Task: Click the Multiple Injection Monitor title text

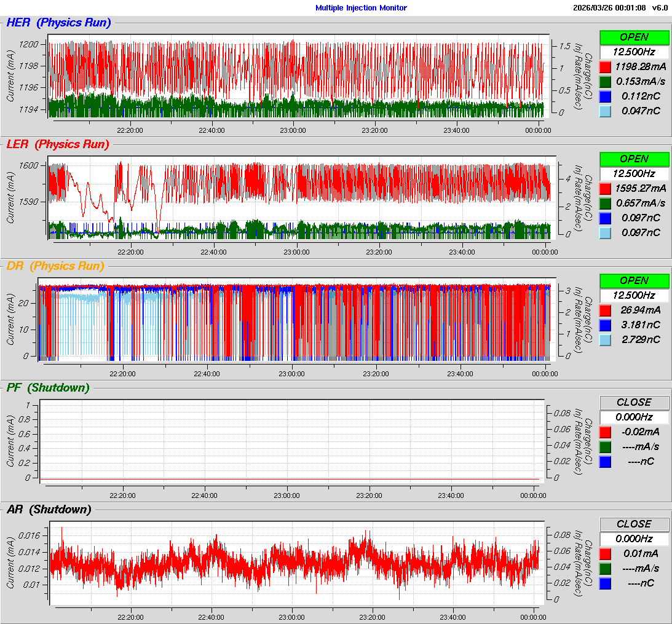Action: point(361,8)
